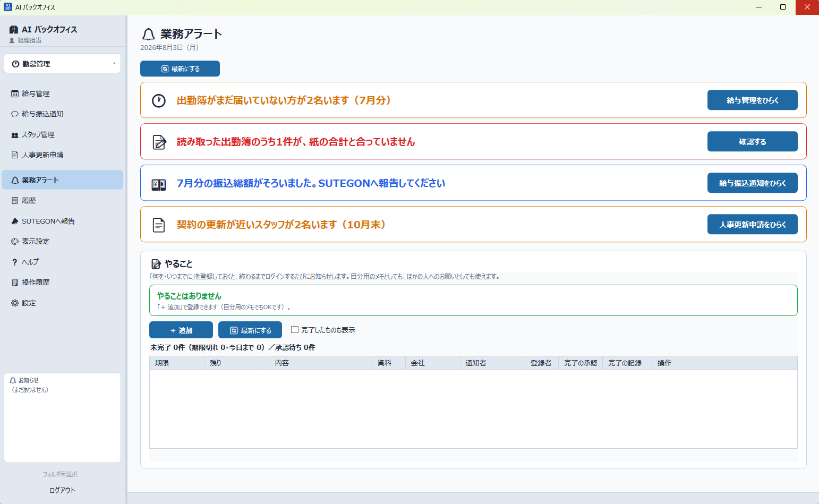819x504 pixels.
Task: Click the フォルダ未選択 label
Action: pos(61,474)
